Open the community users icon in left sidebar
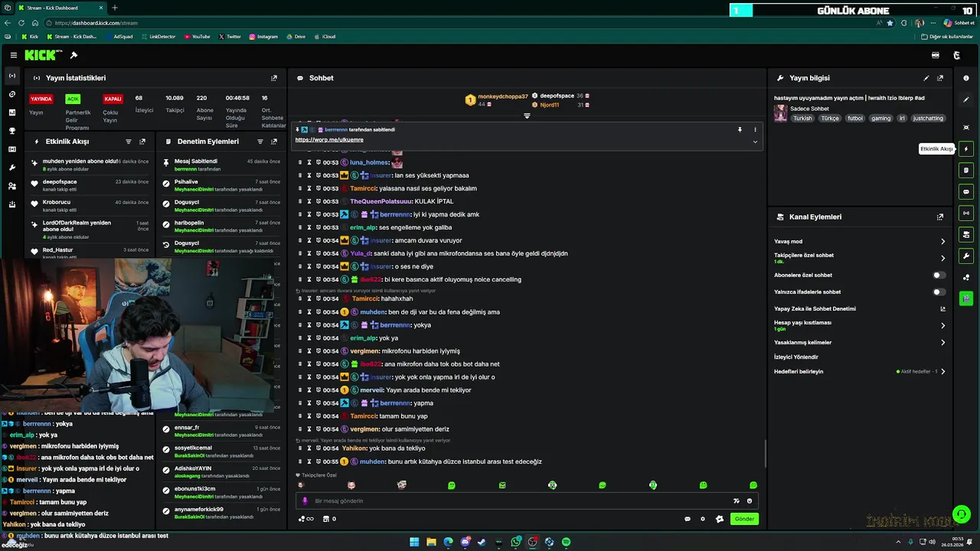Image resolution: width=980 pixels, height=551 pixels. (x=11, y=186)
